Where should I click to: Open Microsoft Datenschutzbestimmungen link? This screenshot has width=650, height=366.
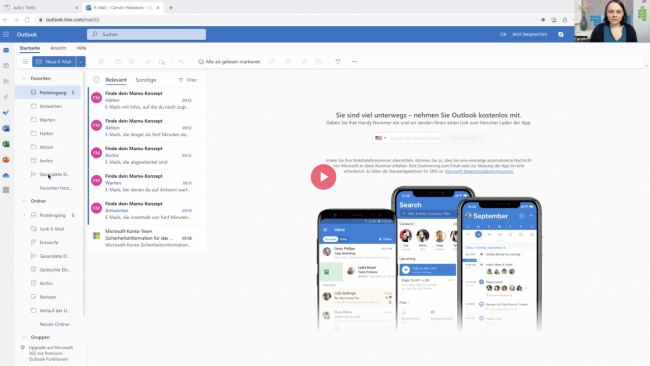pos(479,171)
